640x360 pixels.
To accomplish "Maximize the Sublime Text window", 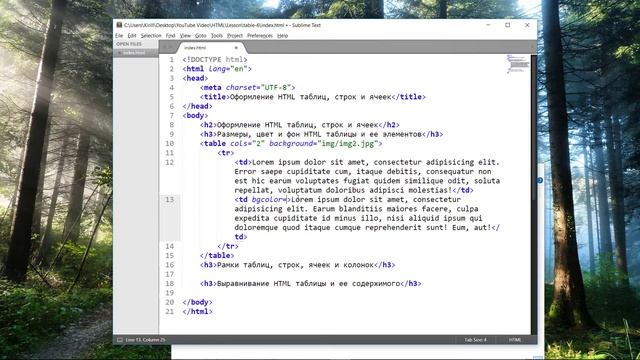I will point(508,25).
